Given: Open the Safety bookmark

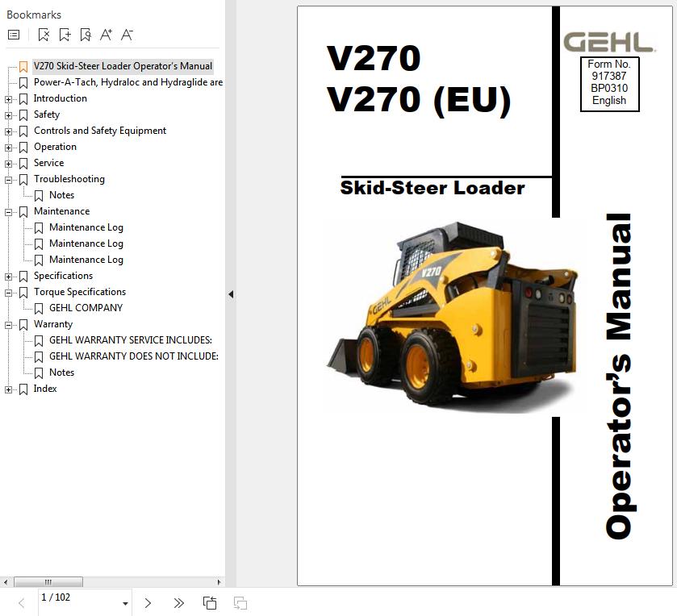Looking at the screenshot, I should coord(47,114).
